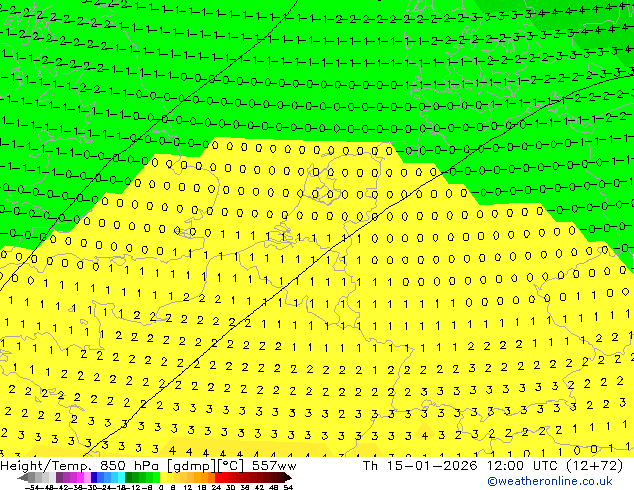Screen dimensions: 634x490
Task: Click the Th 15-01-2026 date text
Action: [420, 466]
